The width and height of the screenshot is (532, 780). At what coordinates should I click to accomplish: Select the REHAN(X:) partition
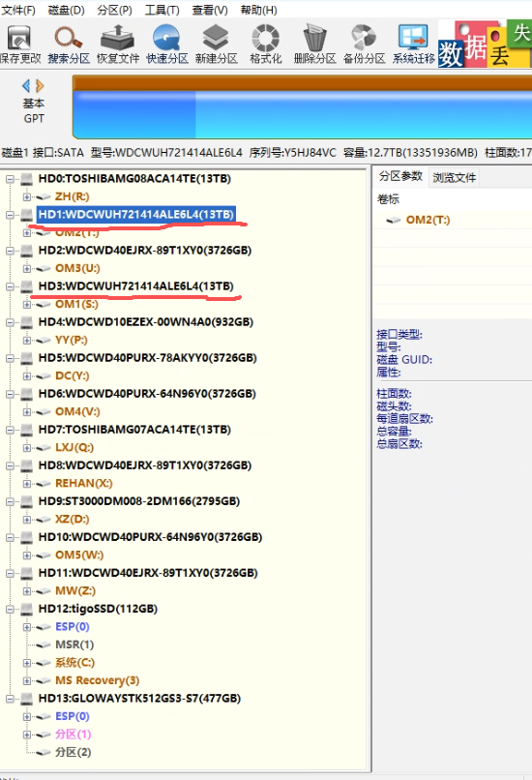pos(83,483)
